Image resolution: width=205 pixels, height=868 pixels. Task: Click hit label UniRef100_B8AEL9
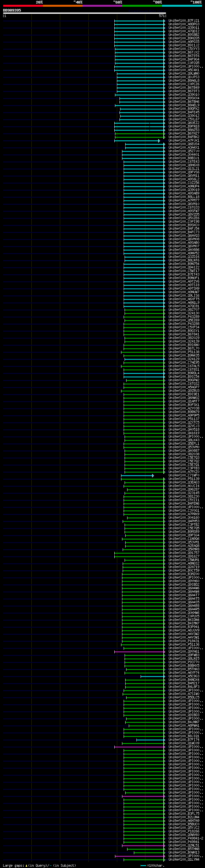(x=184, y=105)
